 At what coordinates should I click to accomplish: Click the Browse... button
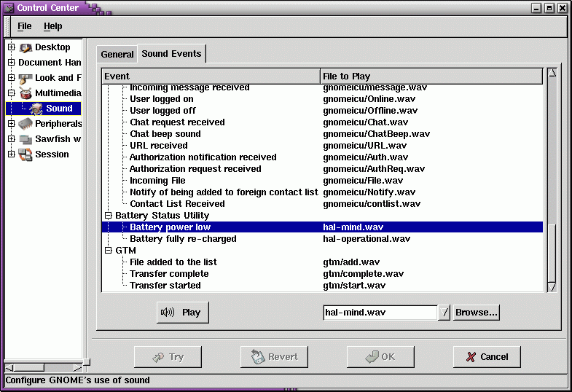(476, 313)
